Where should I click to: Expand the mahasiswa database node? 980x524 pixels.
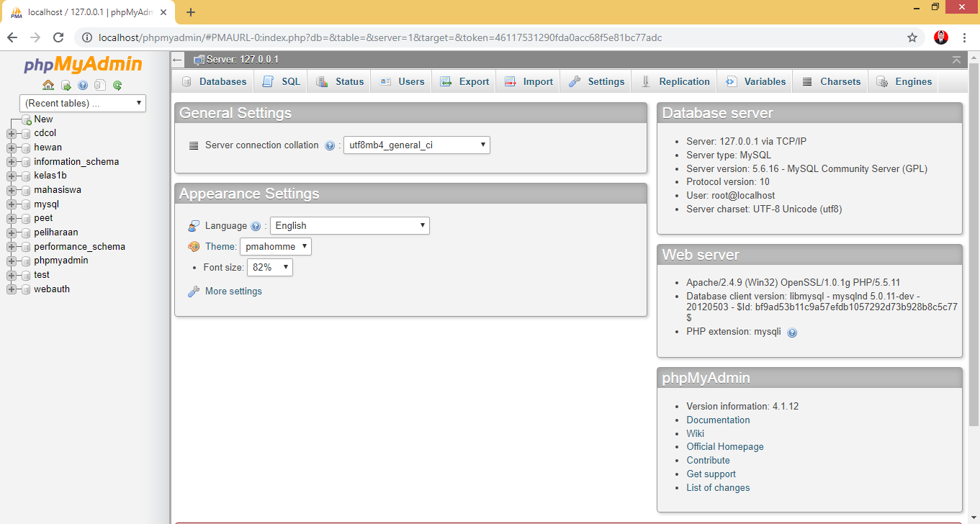[x=12, y=190]
